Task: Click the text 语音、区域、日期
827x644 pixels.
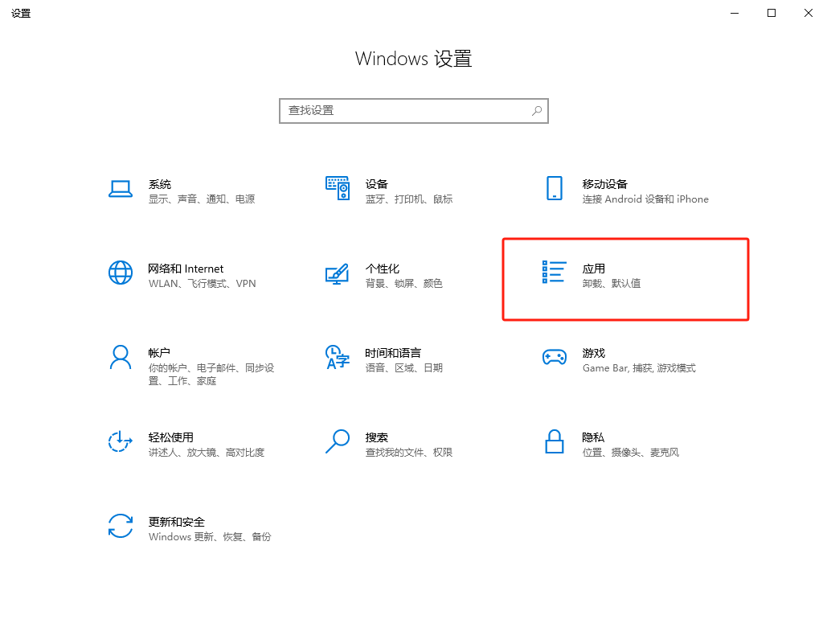Action: coord(404,367)
